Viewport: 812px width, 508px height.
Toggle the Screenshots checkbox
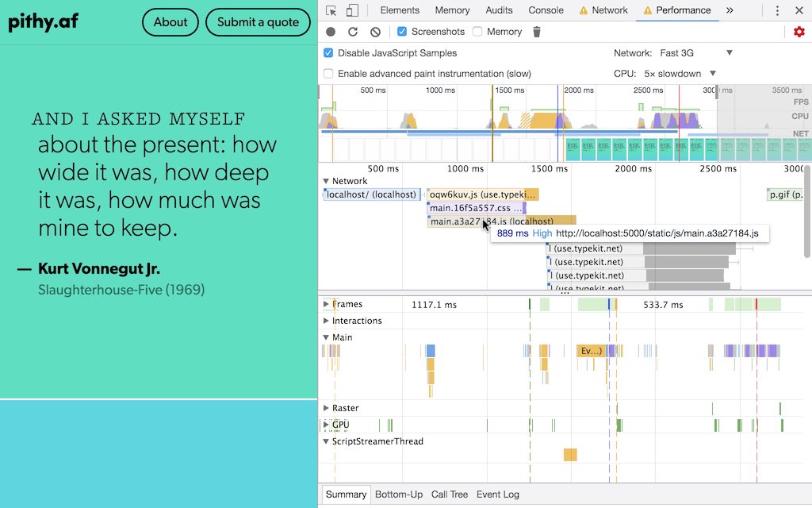pos(402,32)
